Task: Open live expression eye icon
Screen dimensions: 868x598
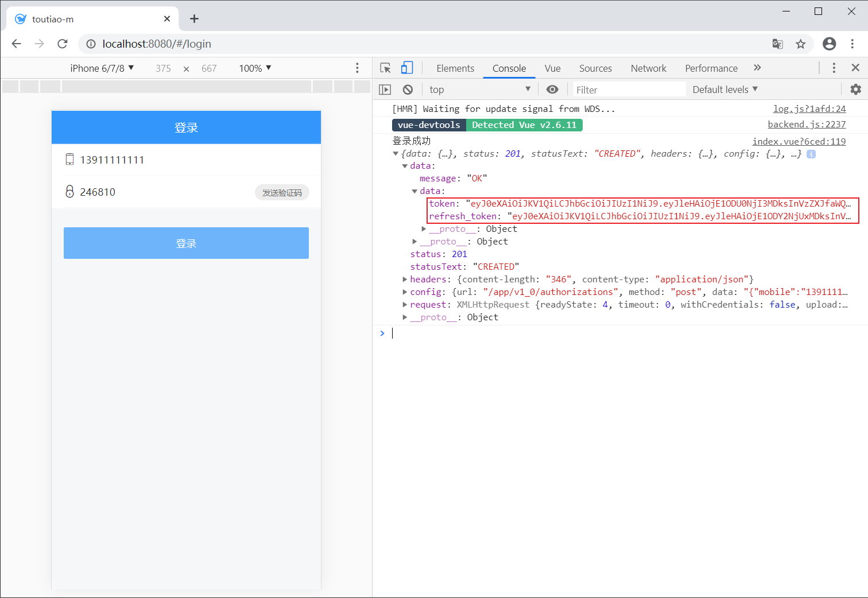Action: click(552, 90)
